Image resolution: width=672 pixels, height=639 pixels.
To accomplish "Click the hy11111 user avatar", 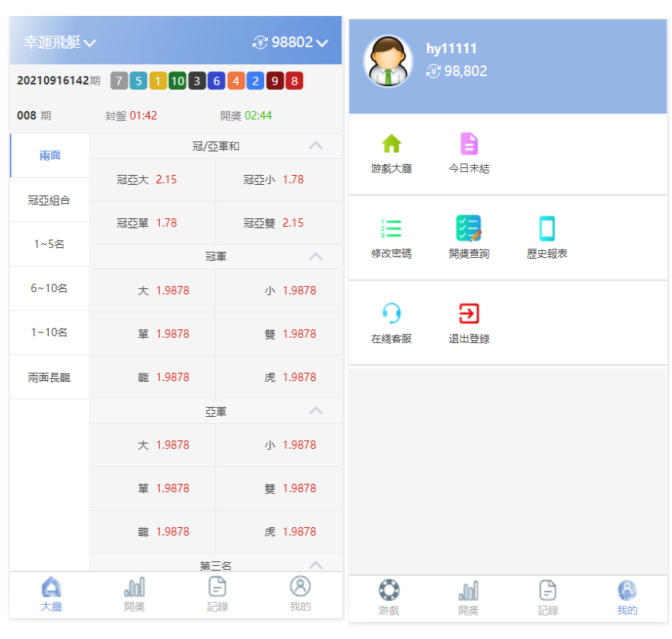I will click(x=389, y=61).
